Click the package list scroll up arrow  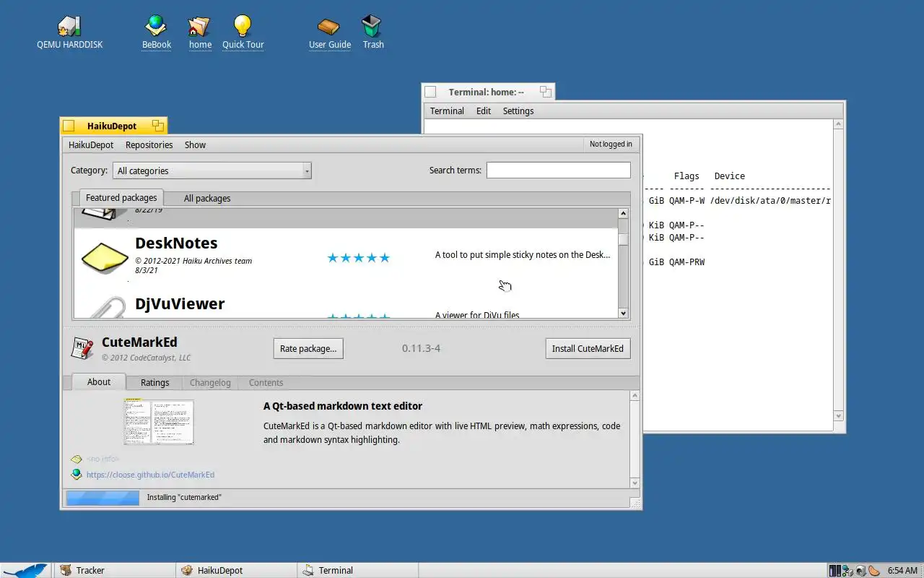click(x=624, y=214)
